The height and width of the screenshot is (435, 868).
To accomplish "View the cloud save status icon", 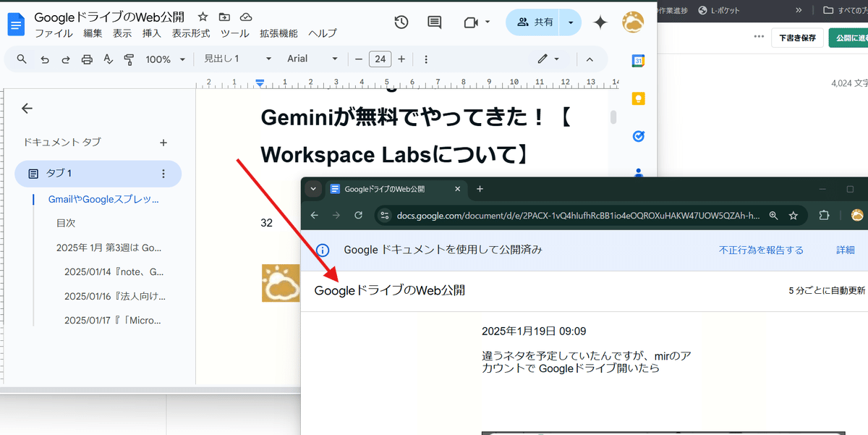I will click(246, 17).
